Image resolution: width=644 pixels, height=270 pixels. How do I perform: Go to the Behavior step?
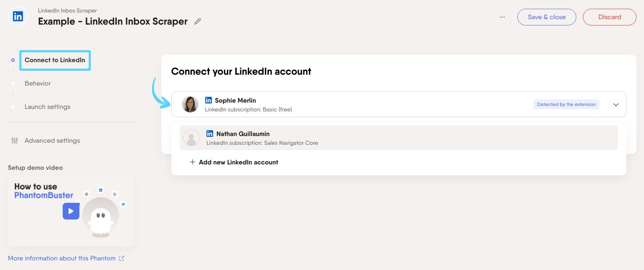[38, 83]
